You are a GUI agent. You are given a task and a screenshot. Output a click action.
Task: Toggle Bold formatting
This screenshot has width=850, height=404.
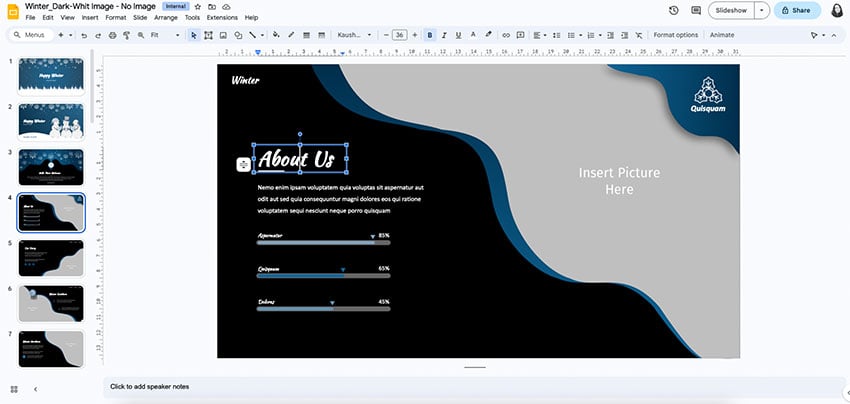pos(430,35)
